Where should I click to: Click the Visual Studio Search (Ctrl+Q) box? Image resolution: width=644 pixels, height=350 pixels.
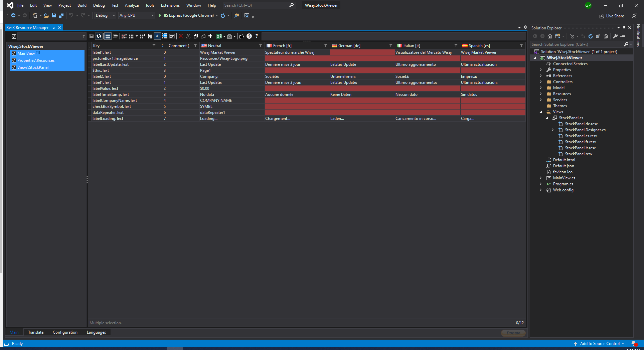(x=259, y=5)
